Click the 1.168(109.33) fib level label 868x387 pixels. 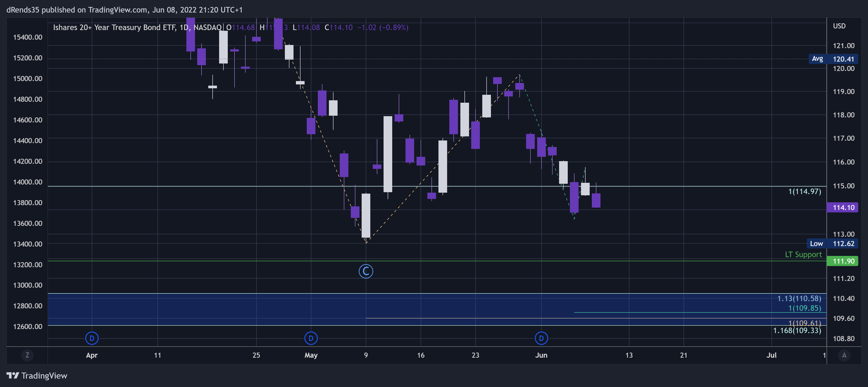[x=797, y=330]
